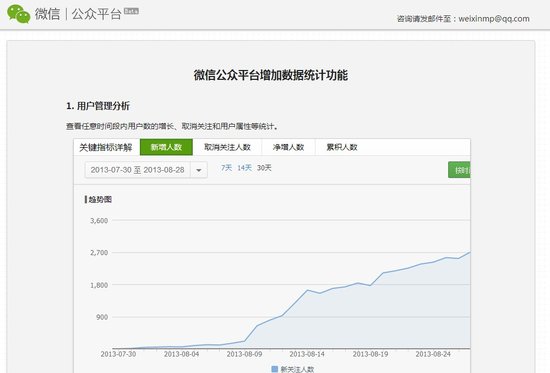Select the 14天 quick range link

[x=244, y=168]
